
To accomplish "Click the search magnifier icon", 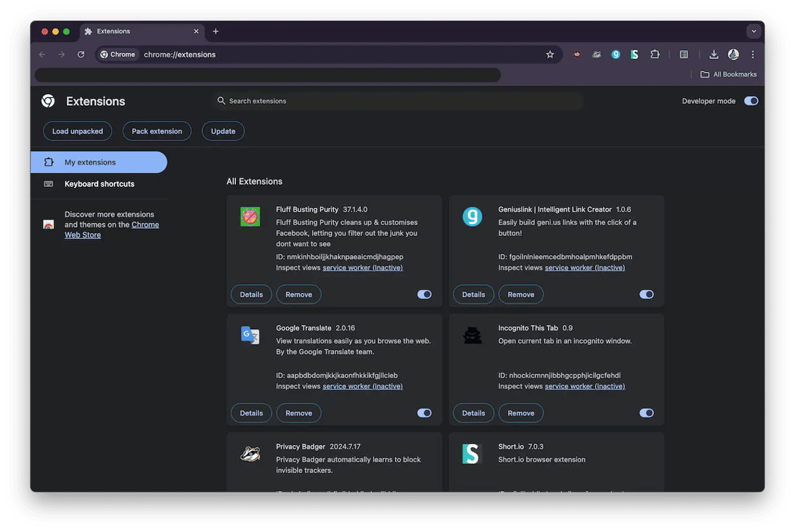I will coord(222,101).
